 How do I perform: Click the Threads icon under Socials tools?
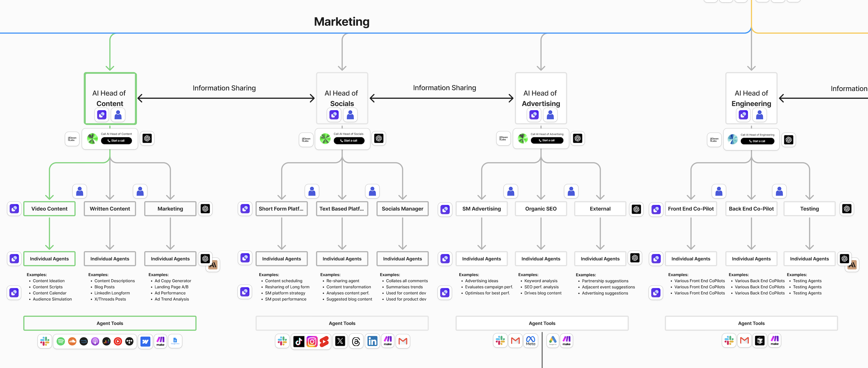point(356,341)
